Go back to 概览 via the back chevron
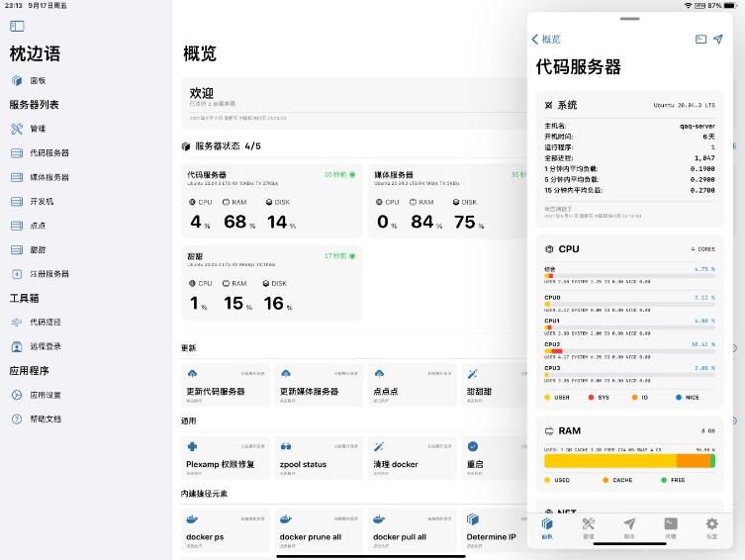 pyautogui.click(x=546, y=40)
